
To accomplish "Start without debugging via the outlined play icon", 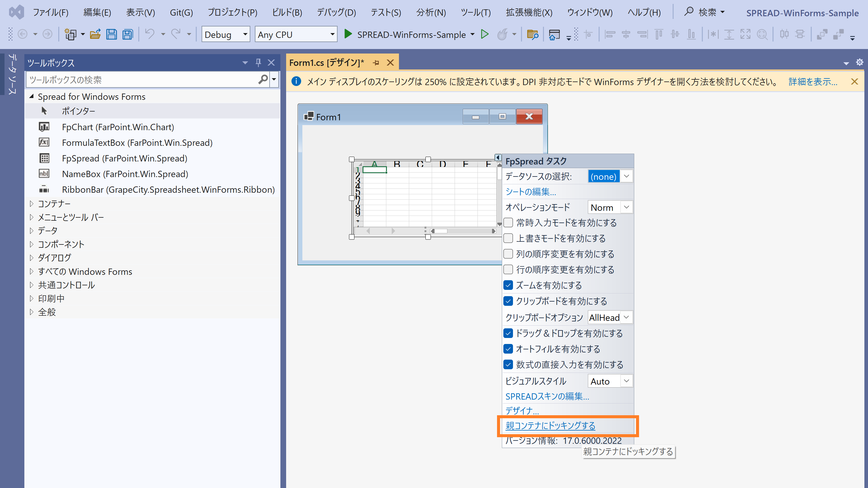I will point(484,34).
